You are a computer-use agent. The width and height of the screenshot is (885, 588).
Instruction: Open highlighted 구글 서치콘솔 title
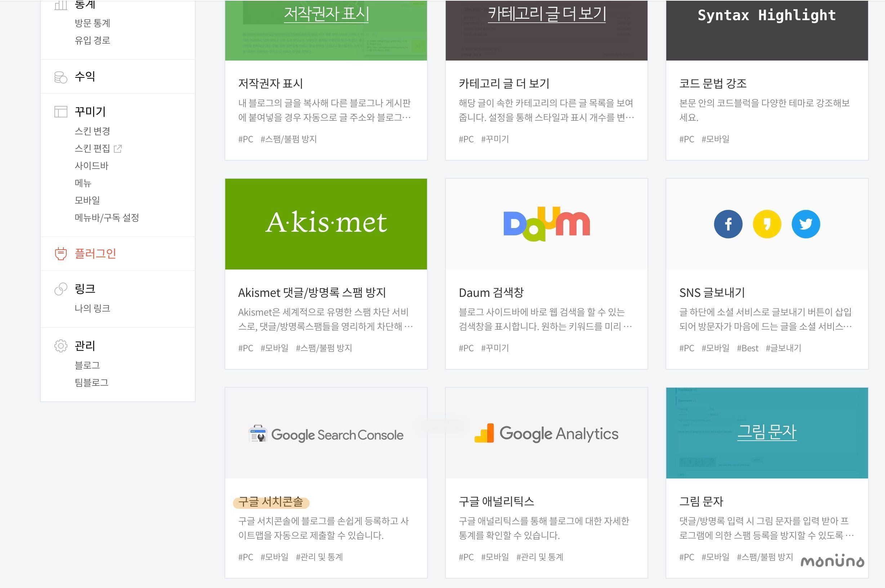pyautogui.click(x=270, y=502)
